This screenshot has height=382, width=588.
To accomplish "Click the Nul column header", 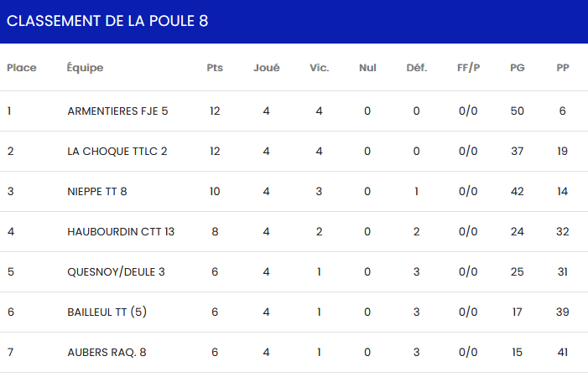I will click(x=367, y=68).
